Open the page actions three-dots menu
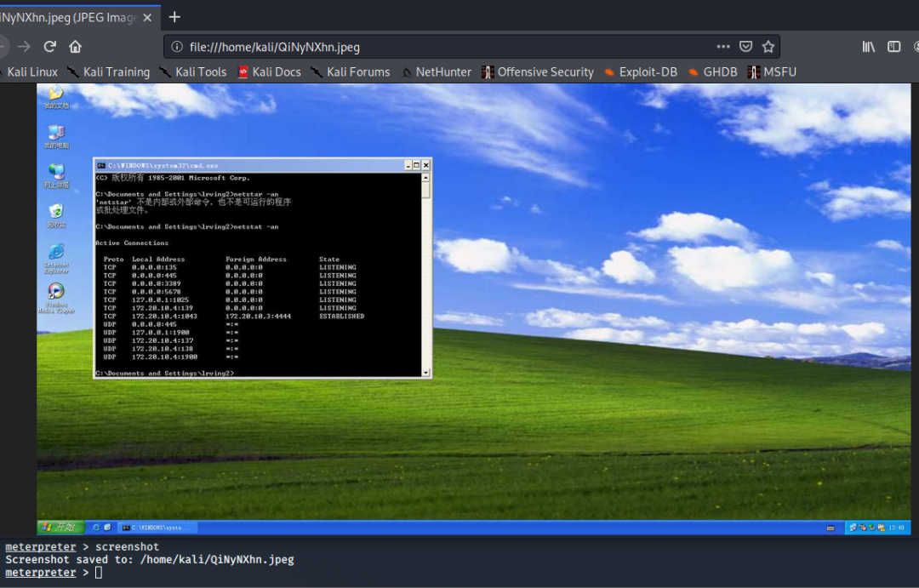This screenshot has height=588, width=919. coord(723,46)
